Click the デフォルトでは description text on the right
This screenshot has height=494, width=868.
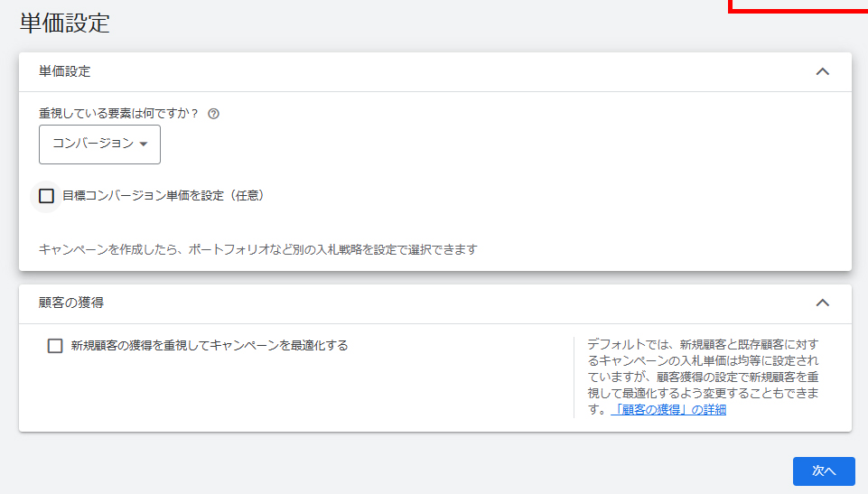tap(705, 369)
